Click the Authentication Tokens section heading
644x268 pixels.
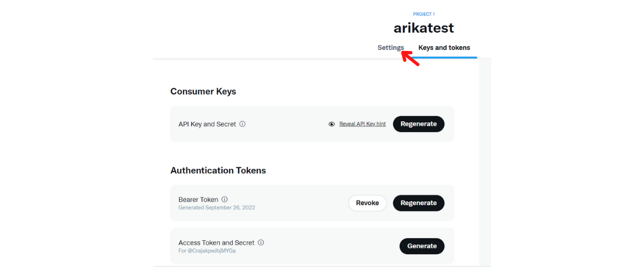pos(218,170)
